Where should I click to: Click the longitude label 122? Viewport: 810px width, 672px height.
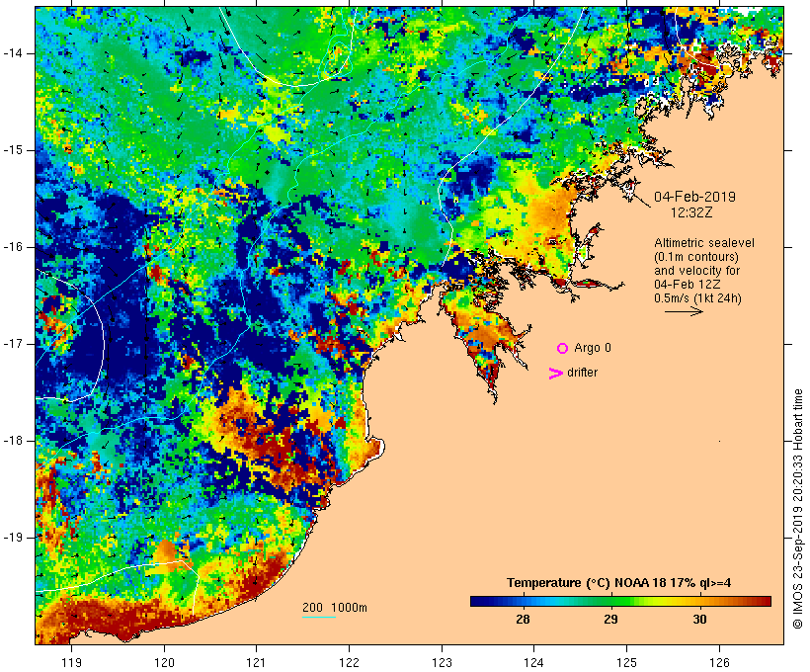click(x=349, y=662)
